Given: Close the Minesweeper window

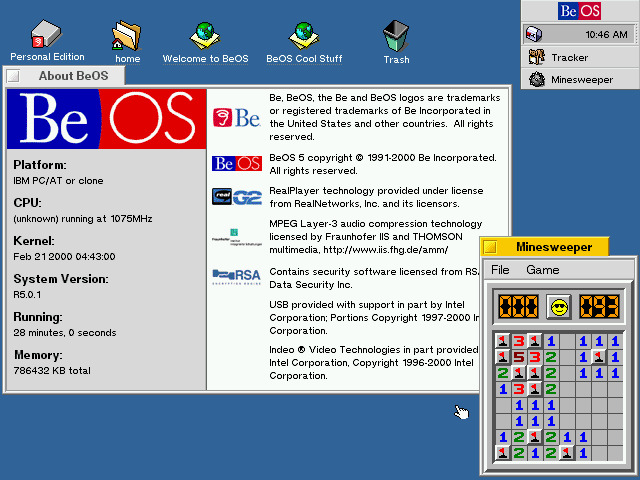Looking at the screenshot, I should [x=490, y=247].
